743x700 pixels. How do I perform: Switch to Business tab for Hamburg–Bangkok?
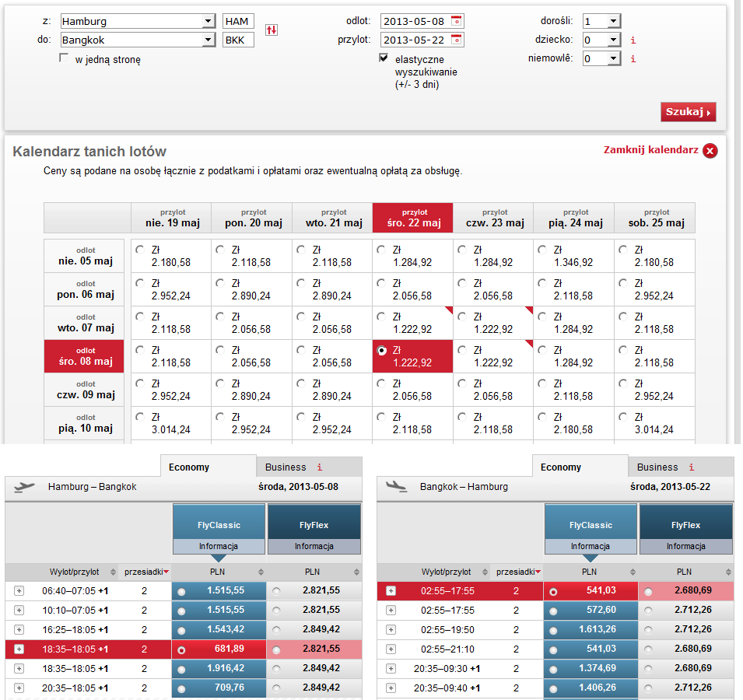pos(286,467)
